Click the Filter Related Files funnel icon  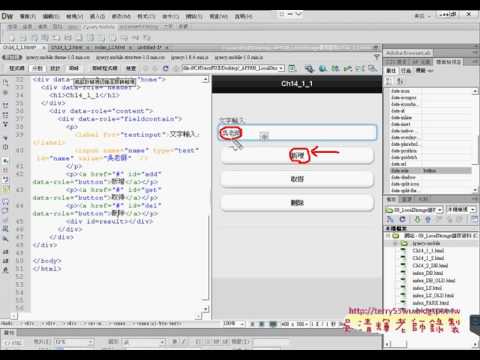click(377, 57)
